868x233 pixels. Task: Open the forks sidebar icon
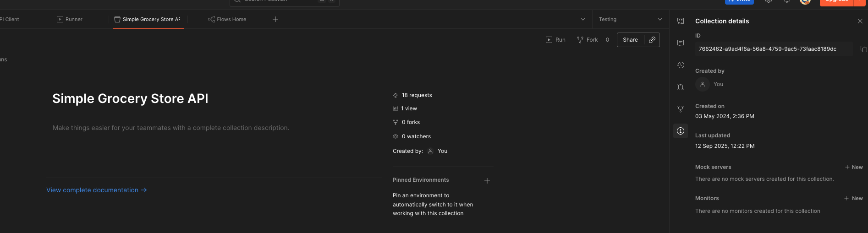point(681,109)
